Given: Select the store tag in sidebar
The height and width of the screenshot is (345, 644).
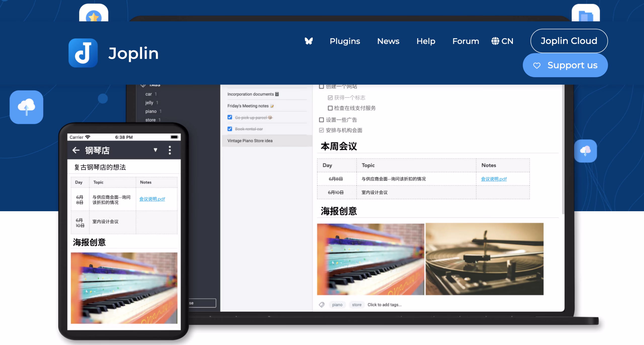Looking at the screenshot, I should point(153,120).
